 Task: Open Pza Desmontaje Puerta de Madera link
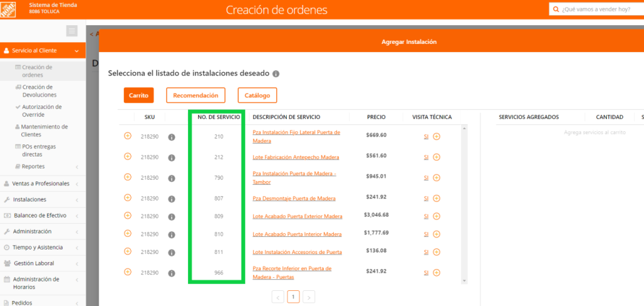coord(294,199)
